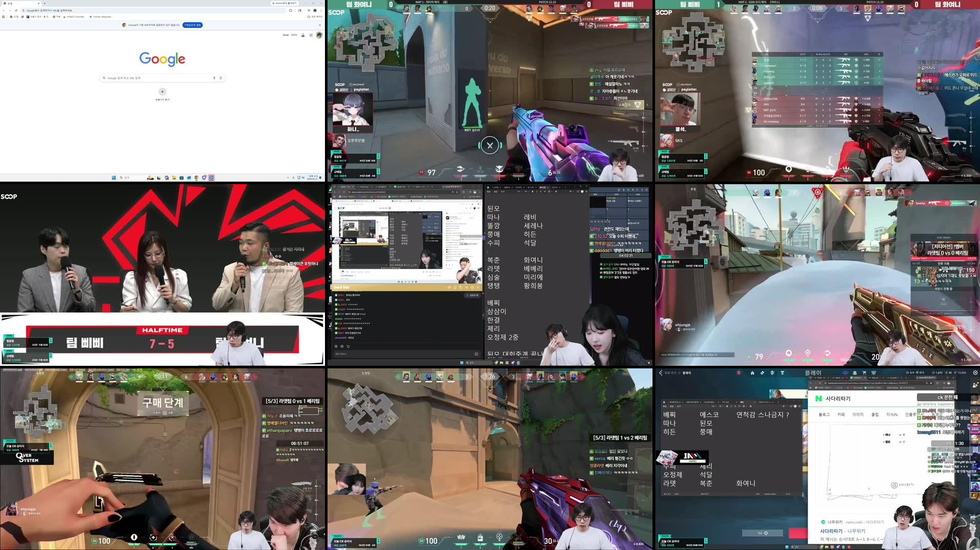Click the name 황희봉 in the memo list
Screen dimensions: 980x550
pos(533,285)
